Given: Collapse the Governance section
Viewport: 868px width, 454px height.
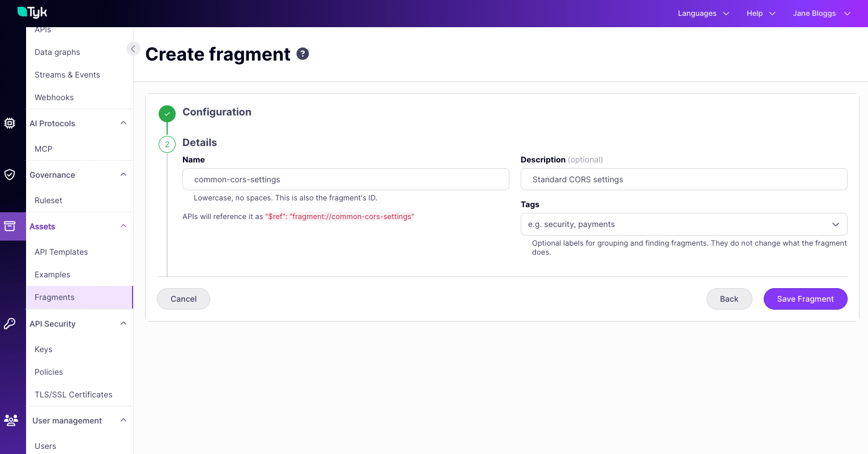Looking at the screenshot, I should pos(124,175).
